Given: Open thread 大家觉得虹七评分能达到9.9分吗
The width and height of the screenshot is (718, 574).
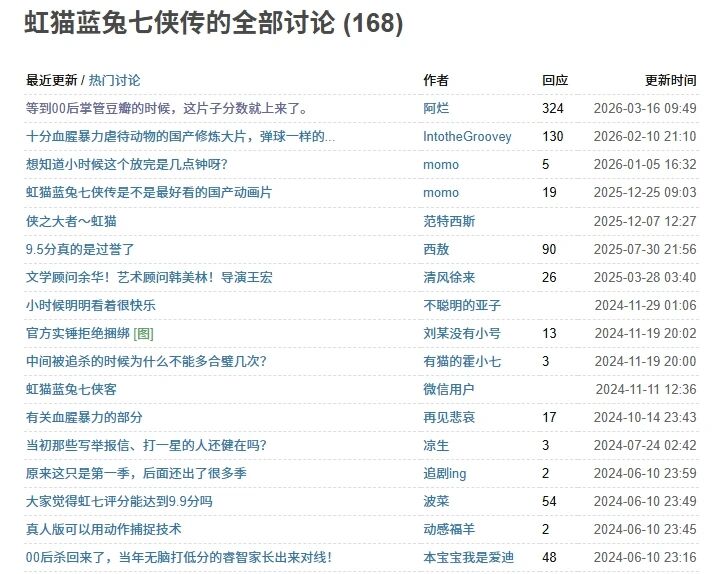Looking at the screenshot, I should tap(119, 501).
